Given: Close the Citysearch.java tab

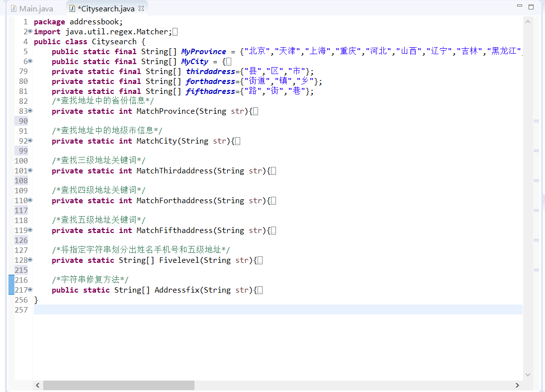Looking at the screenshot, I should coord(141,8).
